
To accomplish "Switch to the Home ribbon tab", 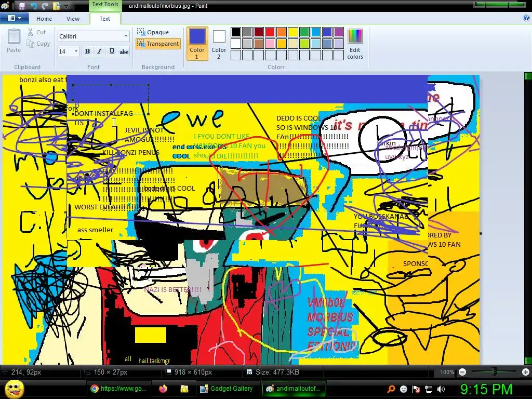I will (x=44, y=19).
